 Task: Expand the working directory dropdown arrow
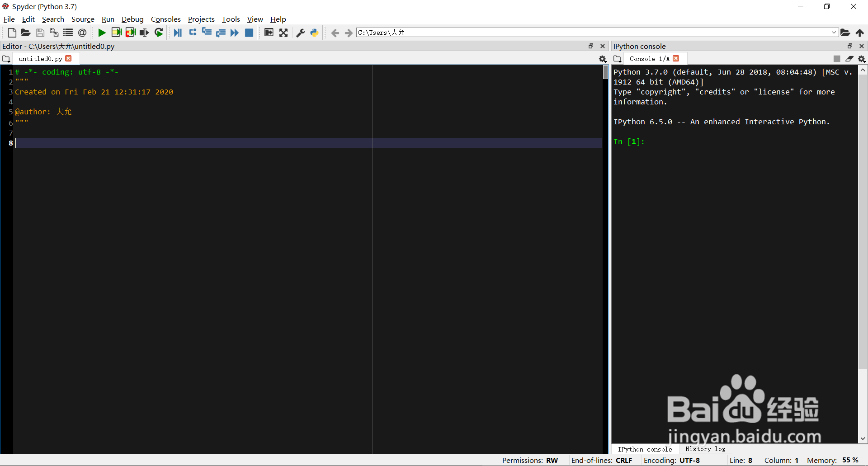coord(834,33)
